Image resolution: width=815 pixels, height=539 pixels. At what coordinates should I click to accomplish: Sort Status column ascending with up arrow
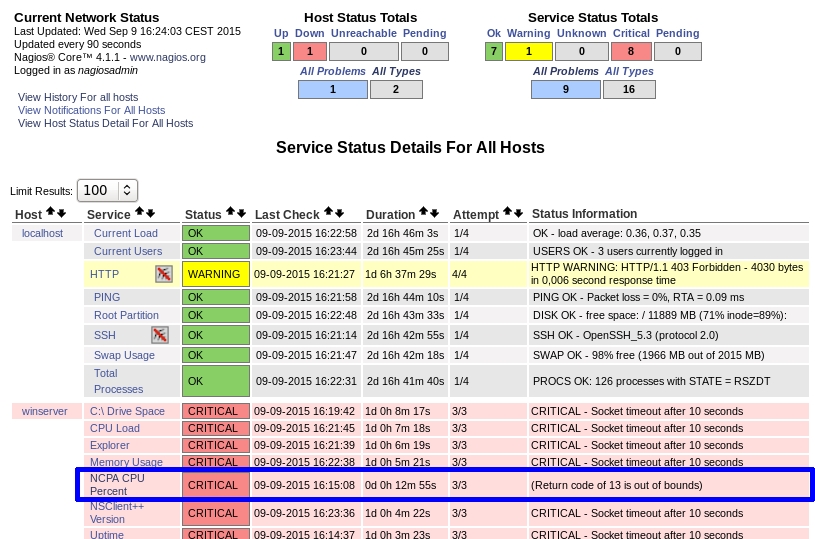[230, 213]
